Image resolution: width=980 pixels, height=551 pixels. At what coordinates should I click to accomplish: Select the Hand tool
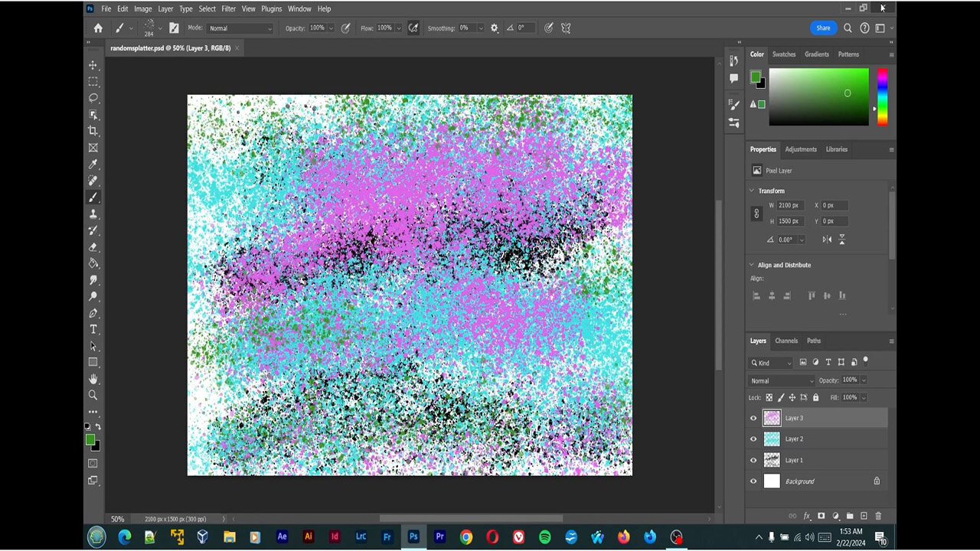pos(93,379)
